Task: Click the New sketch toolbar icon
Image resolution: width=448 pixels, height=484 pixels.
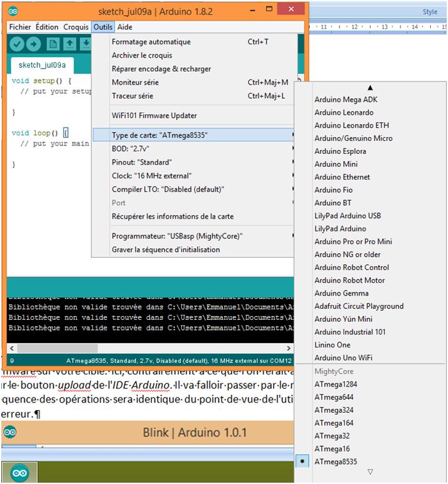Action: click(x=53, y=44)
